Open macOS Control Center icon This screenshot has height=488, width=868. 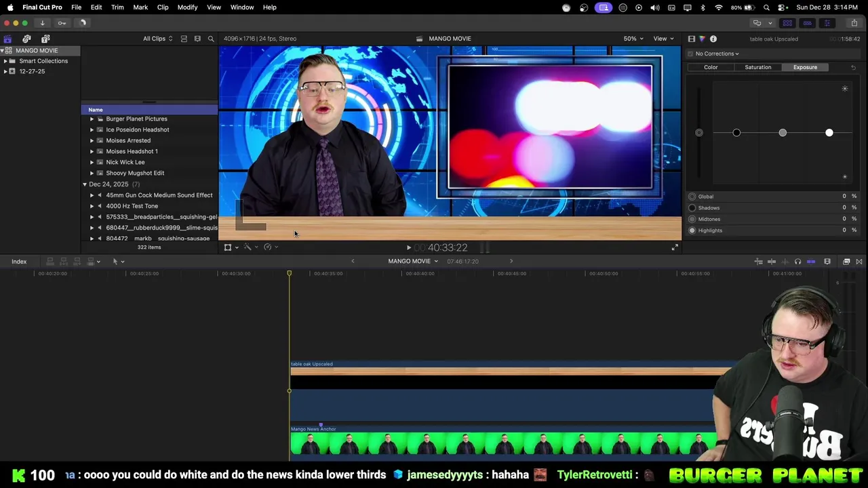coord(782,7)
